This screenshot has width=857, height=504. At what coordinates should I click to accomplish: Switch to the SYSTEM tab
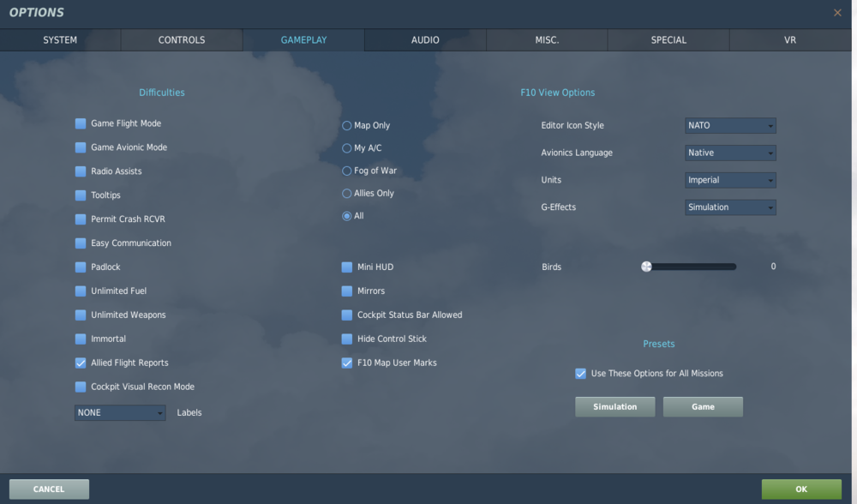point(60,40)
